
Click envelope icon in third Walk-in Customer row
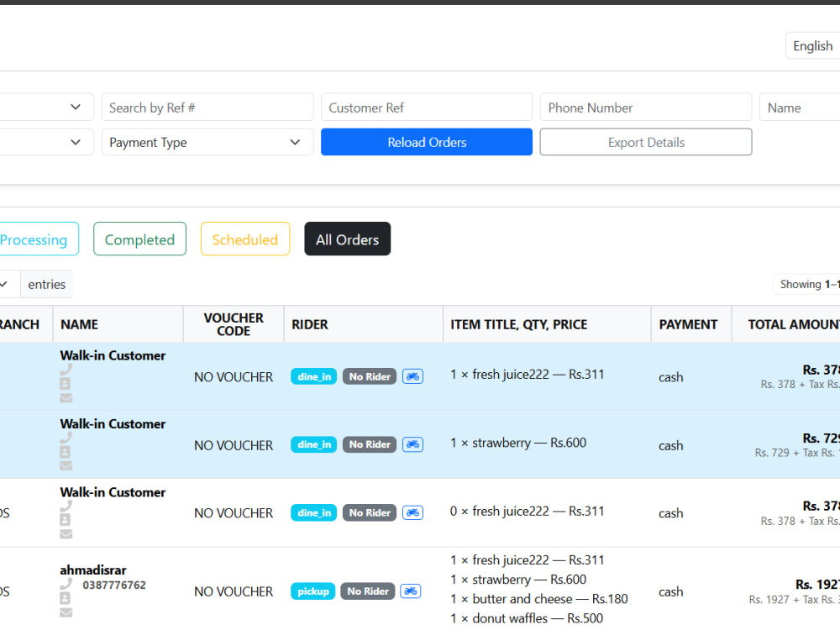click(66, 534)
